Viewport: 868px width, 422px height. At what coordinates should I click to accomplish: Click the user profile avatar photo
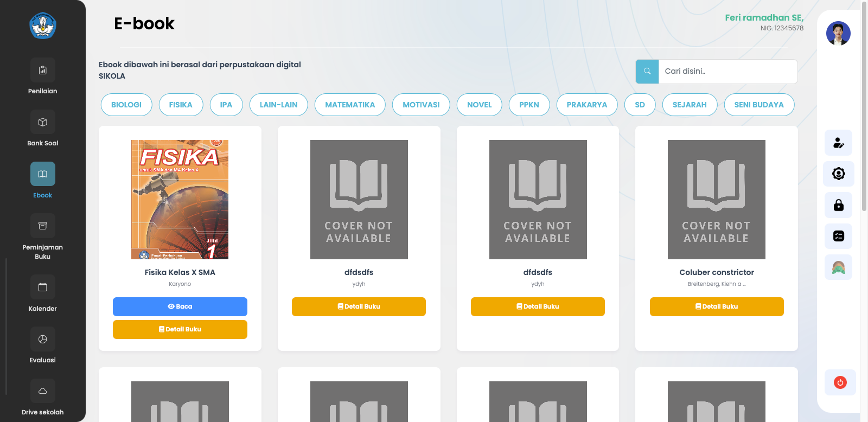(x=838, y=34)
